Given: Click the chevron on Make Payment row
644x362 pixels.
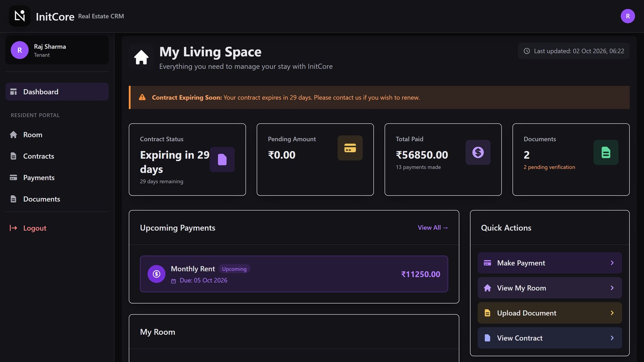Looking at the screenshot, I should pyautogui.click(x=612, y=263).
